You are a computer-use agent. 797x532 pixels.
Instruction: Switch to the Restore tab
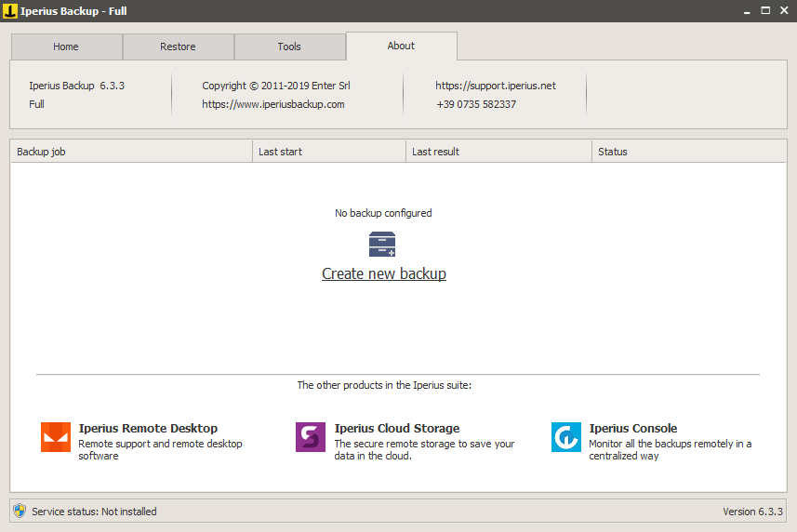coord(178,47)
